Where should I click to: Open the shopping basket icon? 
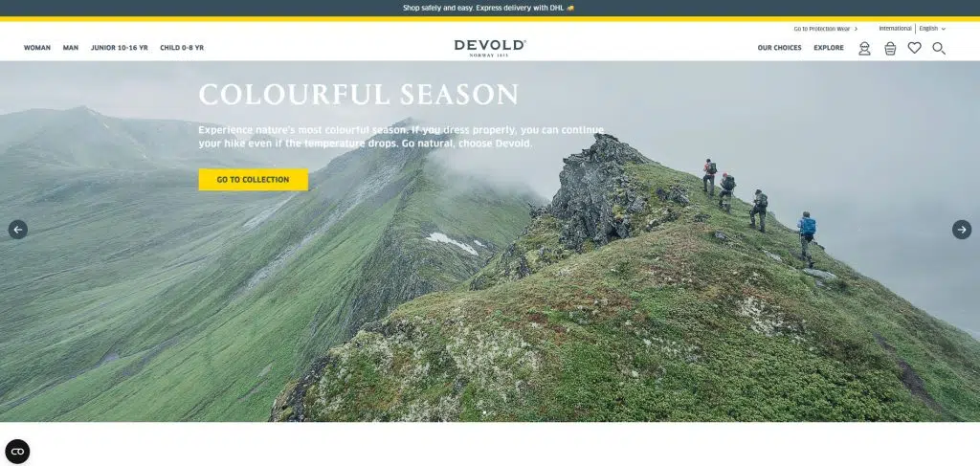[x=890, y=48]
